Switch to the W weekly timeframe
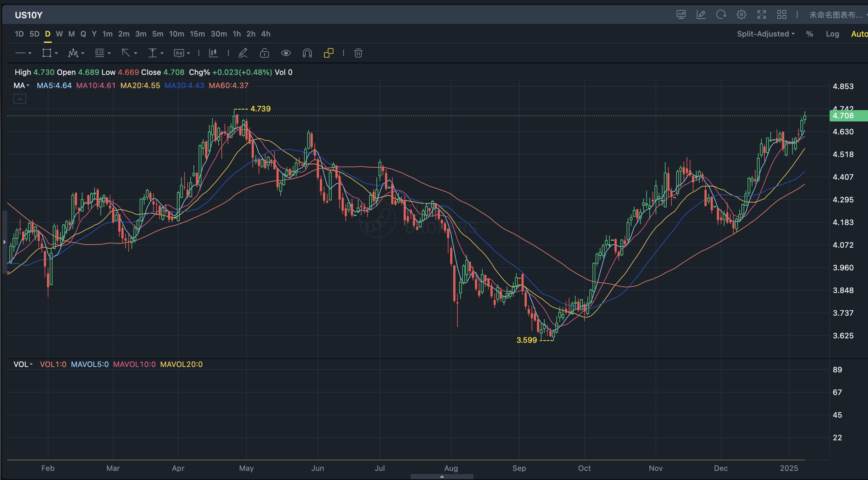This screenshot has height=480, width=868. pos(59,34)
